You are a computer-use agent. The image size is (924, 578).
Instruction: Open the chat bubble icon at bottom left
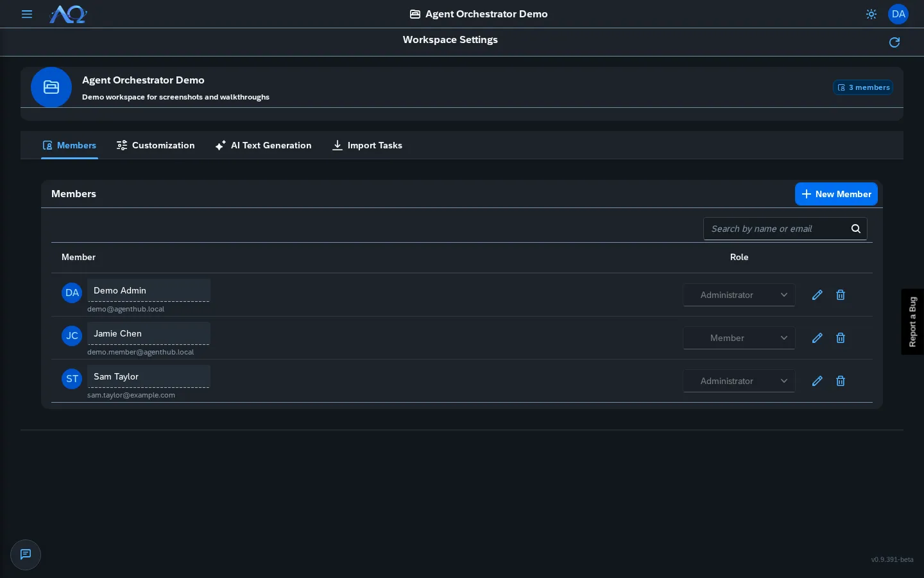26,555
